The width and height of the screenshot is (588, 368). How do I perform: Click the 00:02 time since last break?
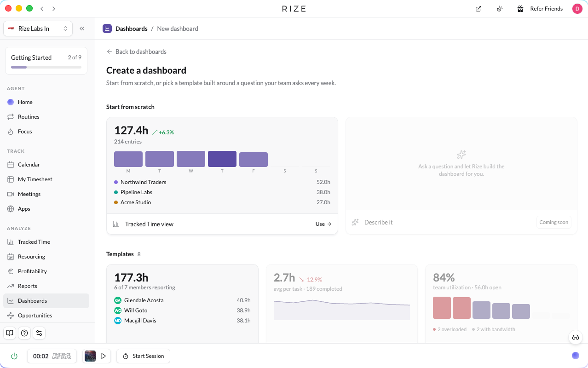pyautogui.click(x=52, y=356)
